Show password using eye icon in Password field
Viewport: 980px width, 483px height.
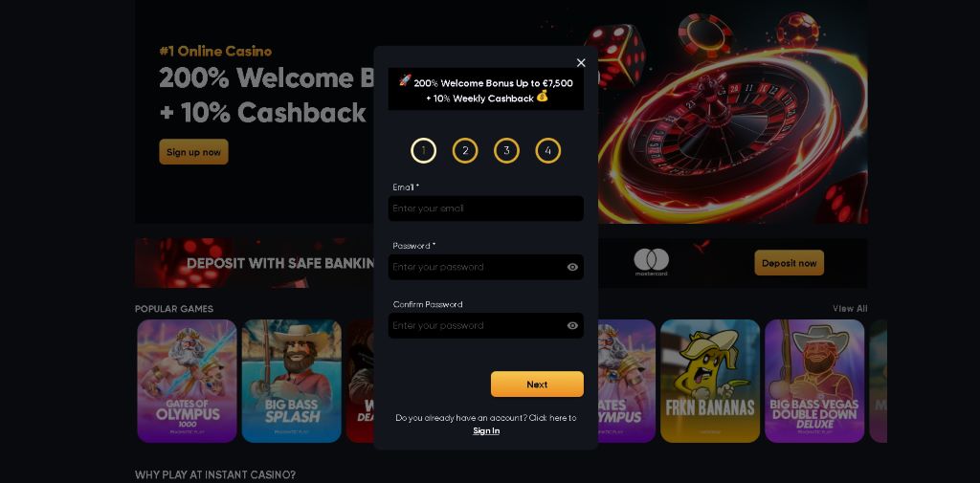572,267
